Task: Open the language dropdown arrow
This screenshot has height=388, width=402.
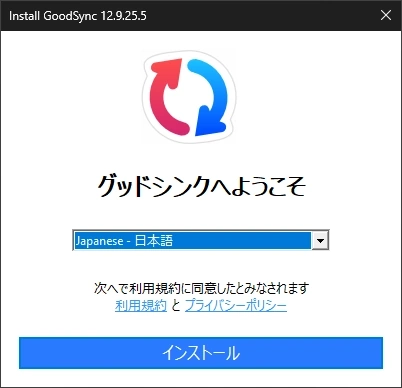Action: click(320, 240)
